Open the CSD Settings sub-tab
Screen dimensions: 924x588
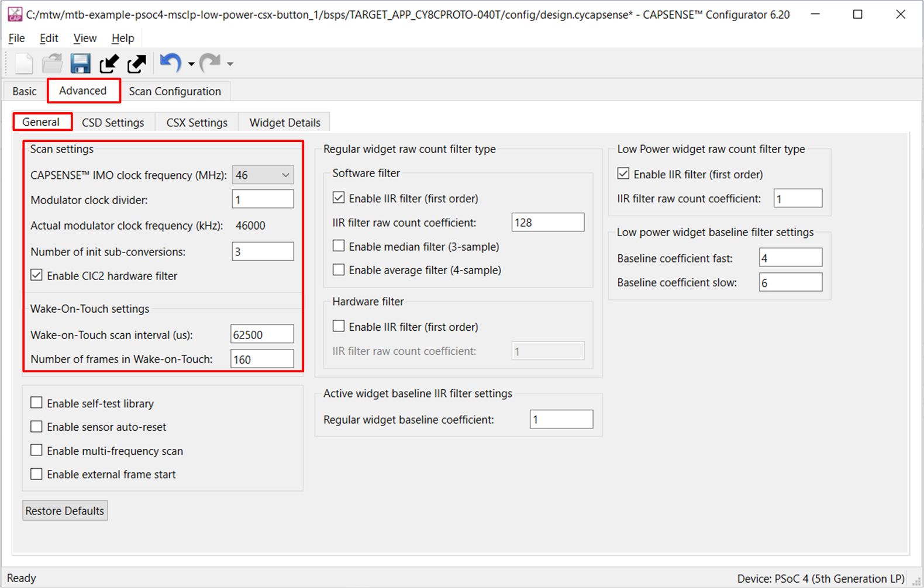pos(113,122)
